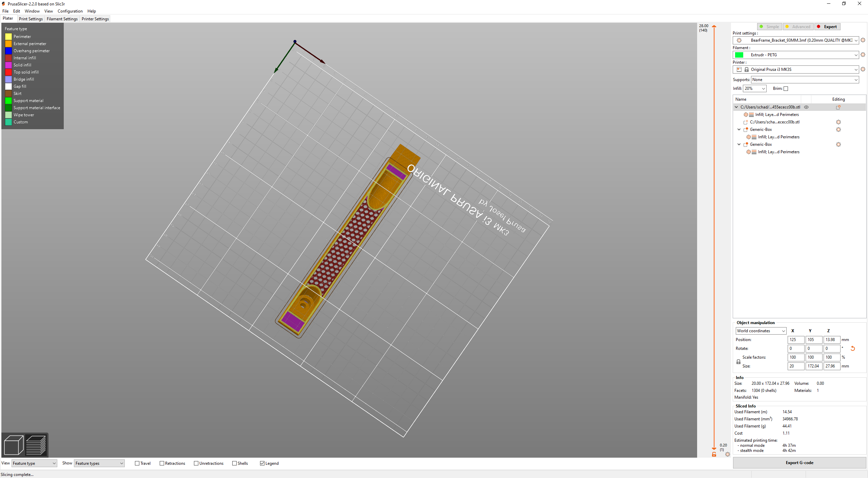Toggle visibility eye of the STL object
Viewport: 868px width, 478px height.
pos(806,107)
